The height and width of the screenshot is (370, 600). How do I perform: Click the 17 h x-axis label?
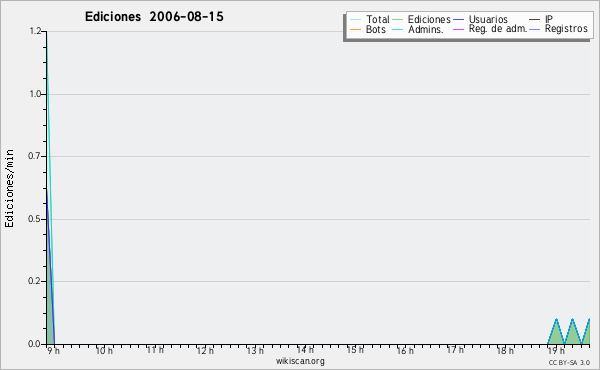pos(455,350)
